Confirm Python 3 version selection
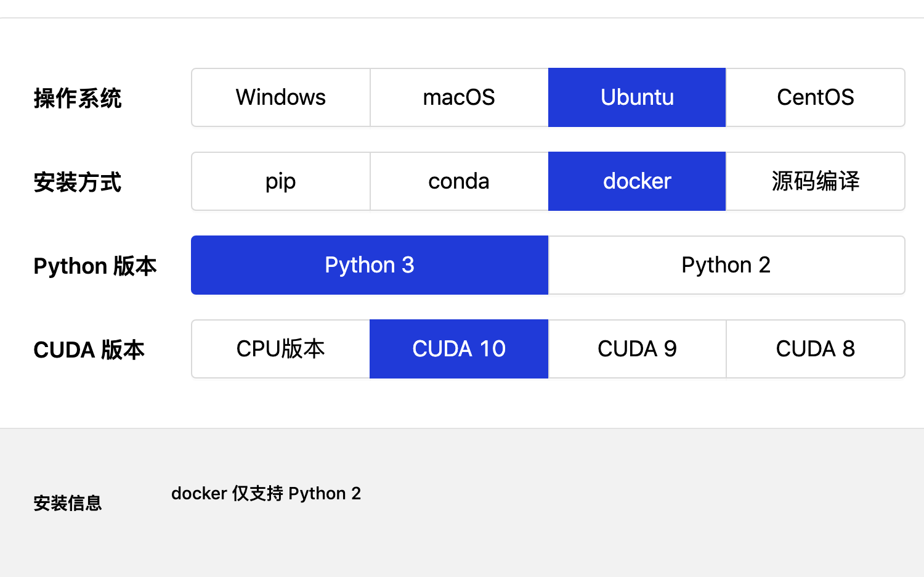Image resolution: width=924 pixels, height=577 pixels. 370,264
